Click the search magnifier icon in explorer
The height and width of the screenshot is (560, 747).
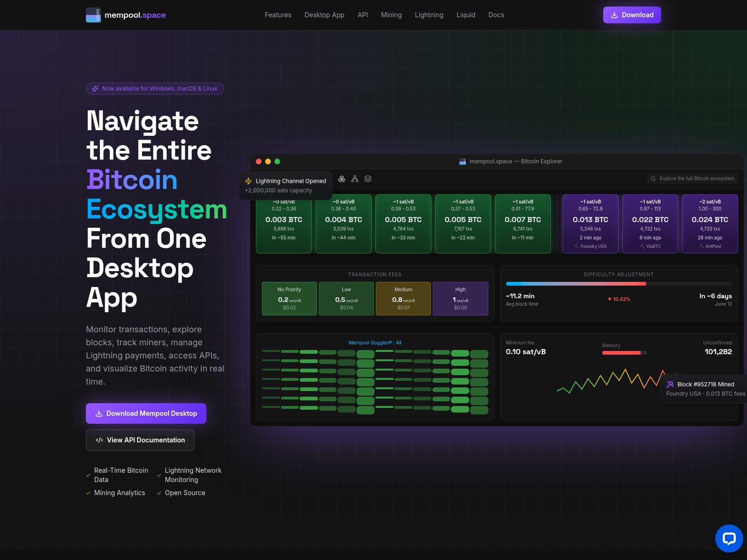(653, 179)
